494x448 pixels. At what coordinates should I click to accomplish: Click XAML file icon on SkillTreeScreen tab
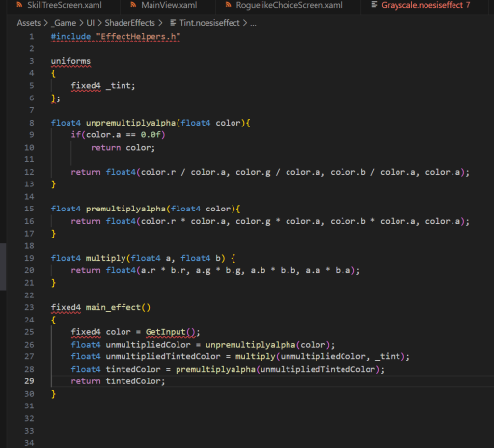tap(19, 5)
